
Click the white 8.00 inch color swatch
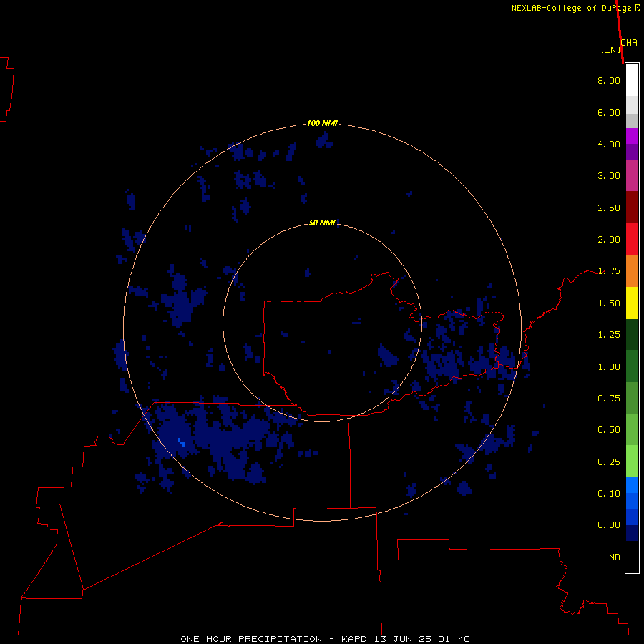coord(632,79)
